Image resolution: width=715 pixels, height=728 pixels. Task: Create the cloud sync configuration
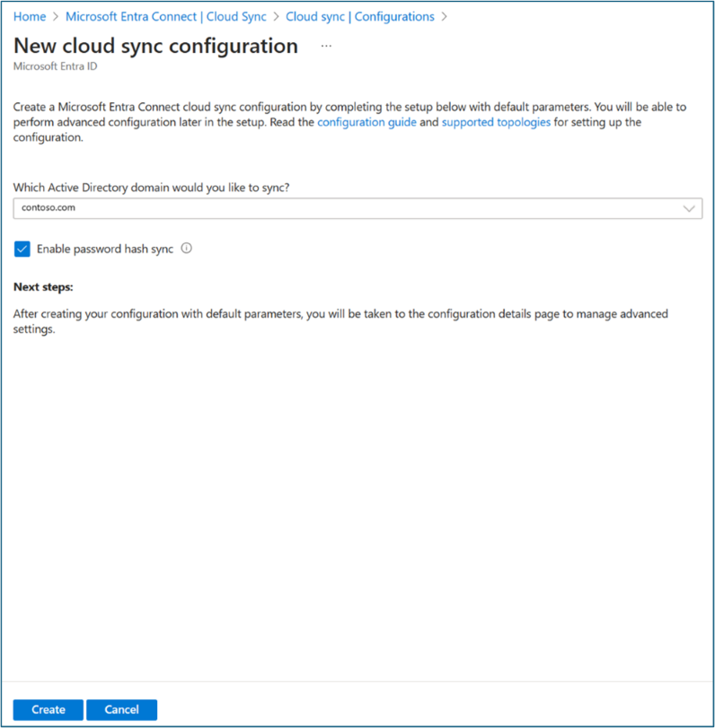(47, 709)
